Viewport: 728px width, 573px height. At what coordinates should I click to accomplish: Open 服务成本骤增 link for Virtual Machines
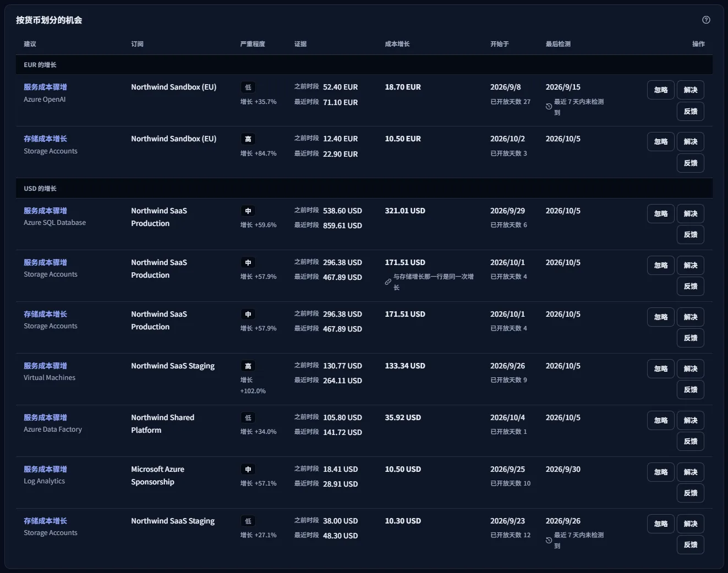tap(45, 366)
